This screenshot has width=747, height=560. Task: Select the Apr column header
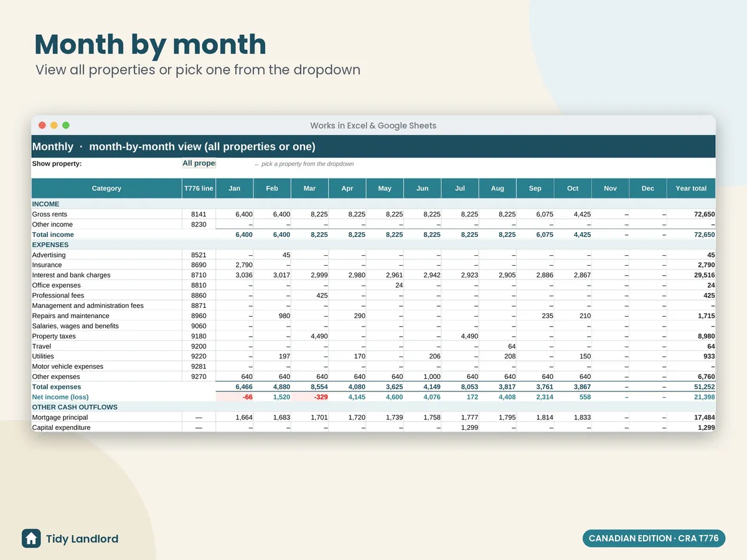(347, 189)
